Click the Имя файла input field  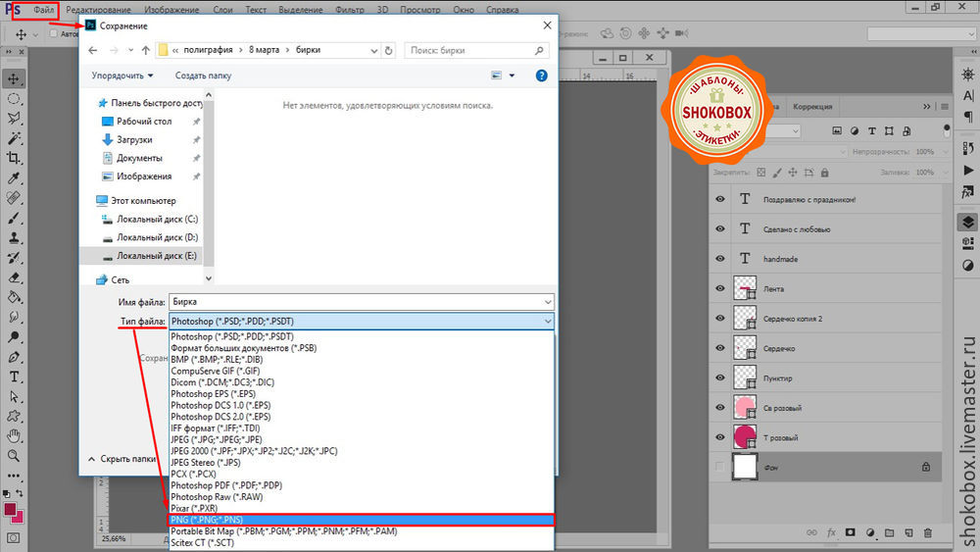coord(361,302)
